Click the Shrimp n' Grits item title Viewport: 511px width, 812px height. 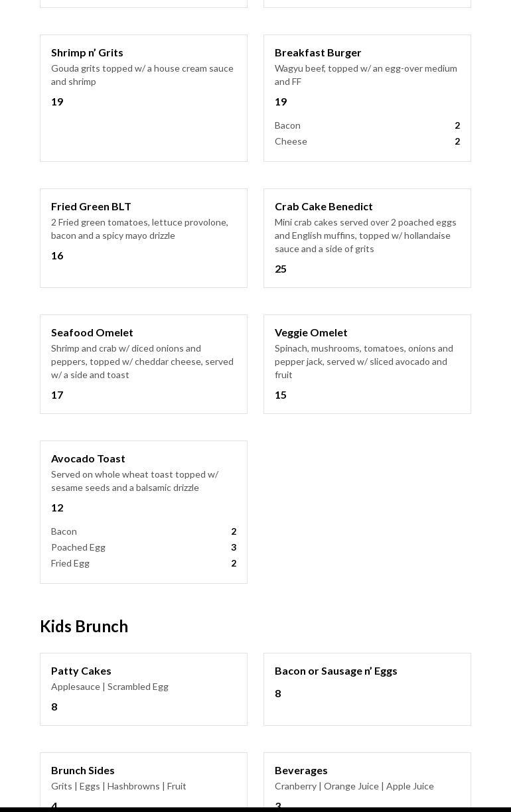pyautogui.click(x=87, y=52)
